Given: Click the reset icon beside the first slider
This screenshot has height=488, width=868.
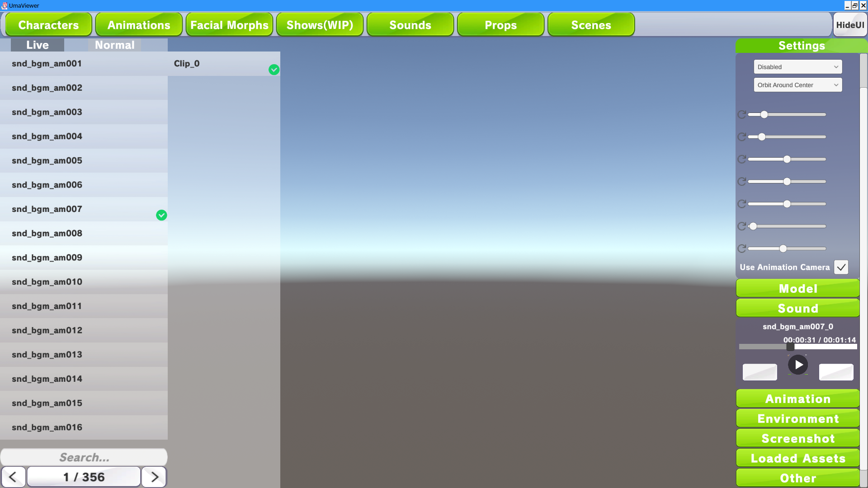Looking at the screenshot, I should (x=742, y=115).
